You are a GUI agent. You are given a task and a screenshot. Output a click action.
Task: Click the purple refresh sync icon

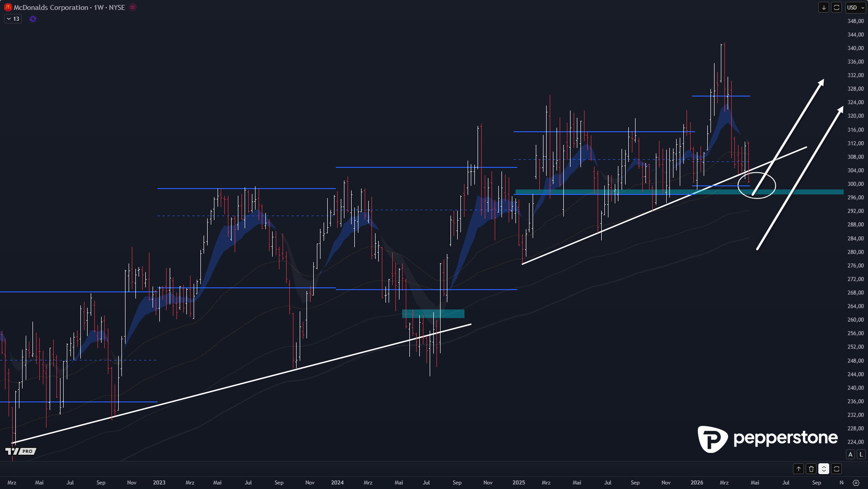point(33,19)
